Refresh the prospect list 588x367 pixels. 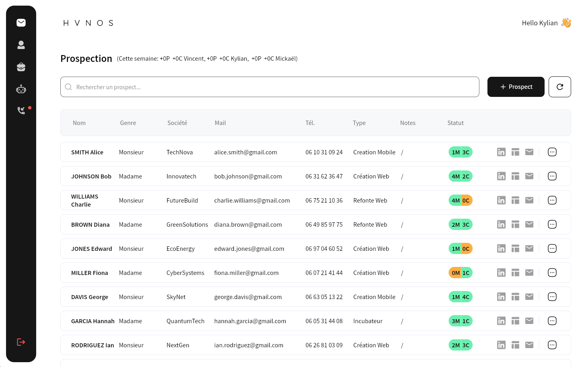[559, 86]
